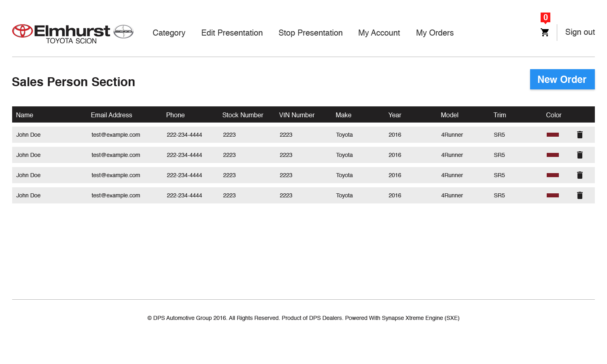The width and height of the screenshot is (607, 364).
Task: View My Orders
Action: (435, 33)
